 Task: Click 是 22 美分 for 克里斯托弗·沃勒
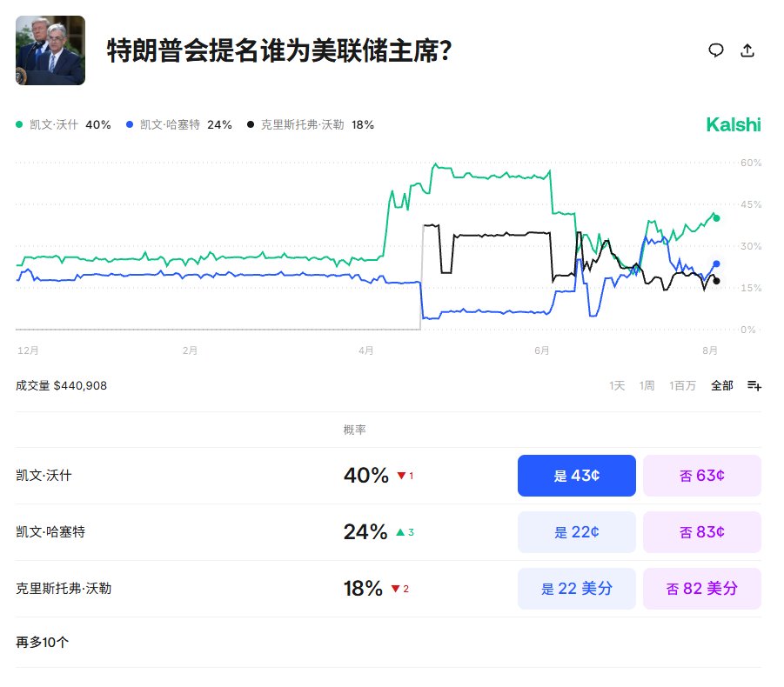tap(577, 588)
